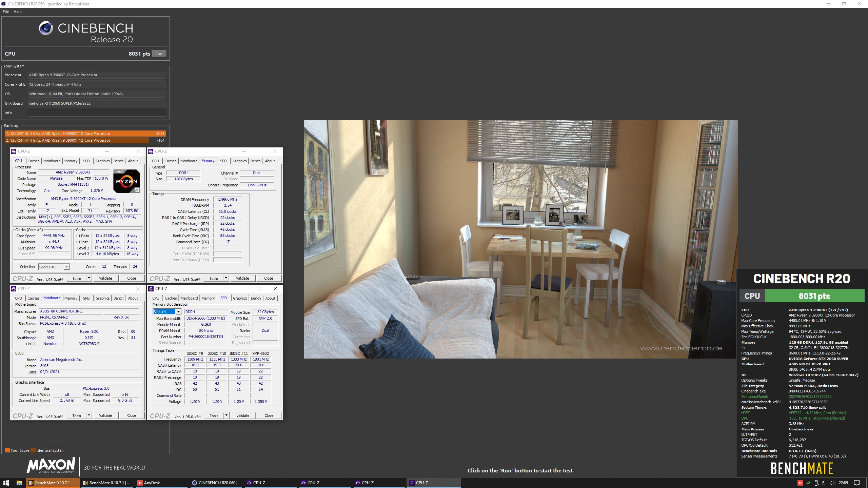Open NVIDIA tray icon

click(808, 483)
